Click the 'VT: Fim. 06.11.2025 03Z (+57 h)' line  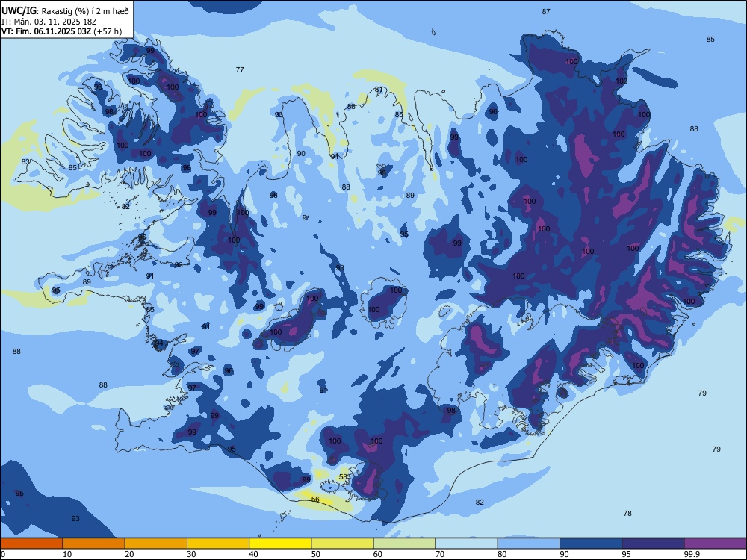(61, 31)
